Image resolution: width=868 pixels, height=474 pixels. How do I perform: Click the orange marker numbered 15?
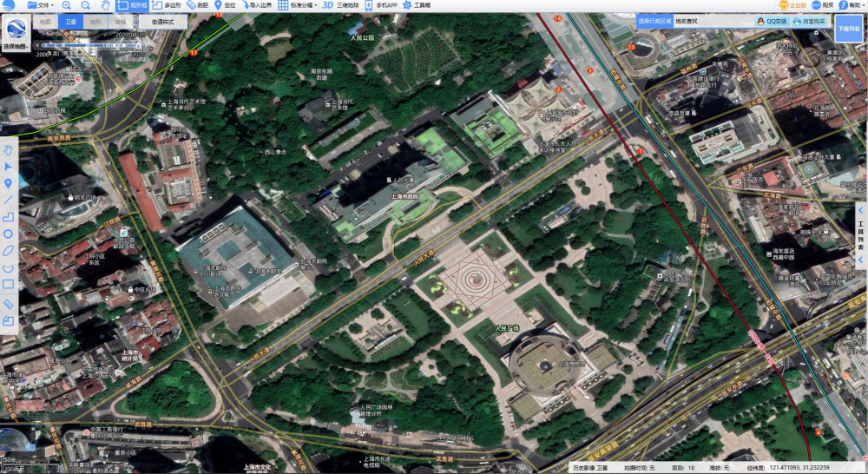pyautogui.click(x=630, y=47)
